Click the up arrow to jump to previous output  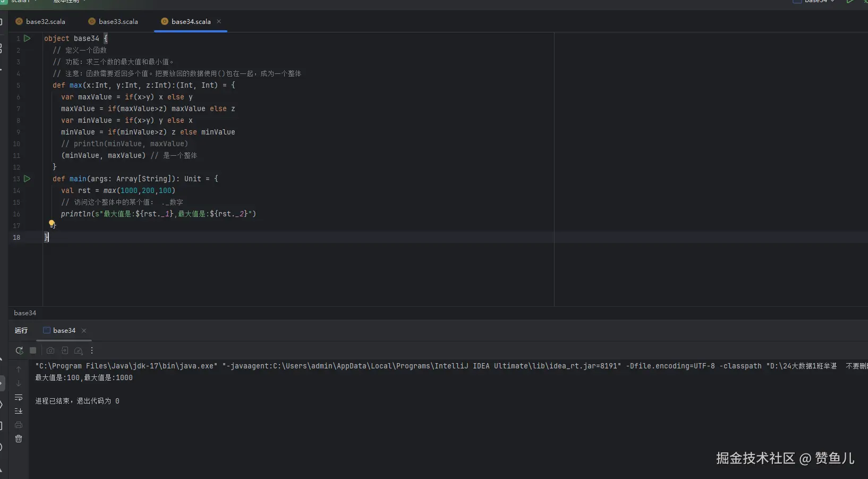pos(19,369)
